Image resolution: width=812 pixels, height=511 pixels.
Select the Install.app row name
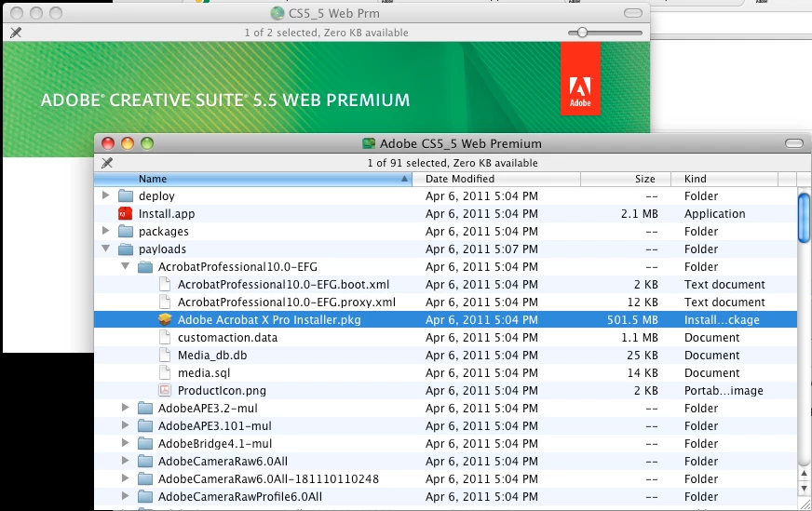click(x=167, y=214)
